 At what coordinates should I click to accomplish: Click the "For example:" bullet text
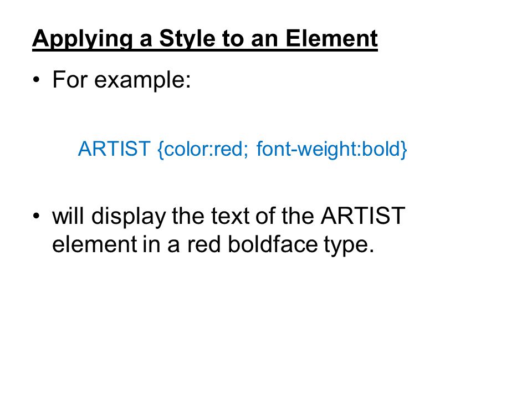pyautogui.click(x=121, y=81)
